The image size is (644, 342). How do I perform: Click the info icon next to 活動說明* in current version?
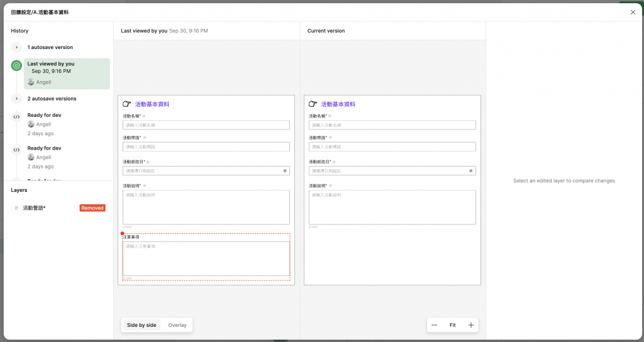point(331,186)
